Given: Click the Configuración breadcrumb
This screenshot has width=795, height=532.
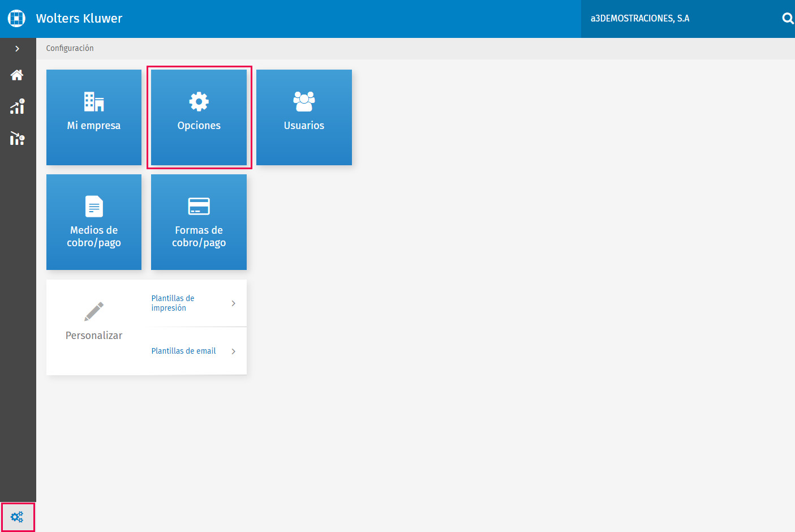Looking at the screenshot, I should pos(70,49).
